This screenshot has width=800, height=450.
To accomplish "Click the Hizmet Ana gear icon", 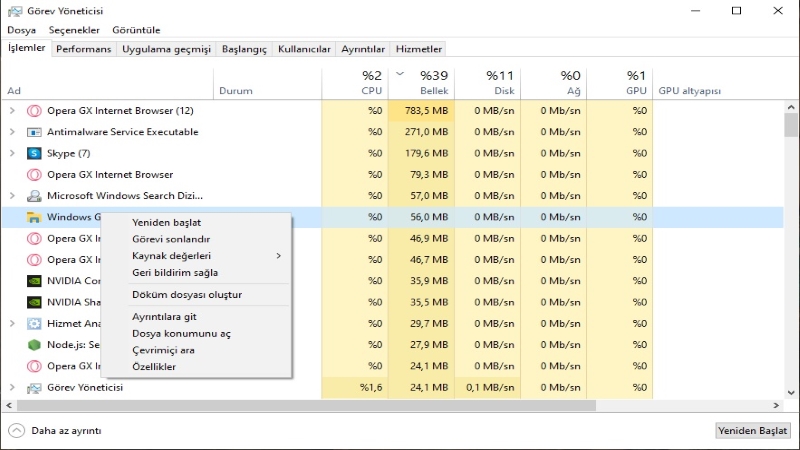I will [34, 323].
